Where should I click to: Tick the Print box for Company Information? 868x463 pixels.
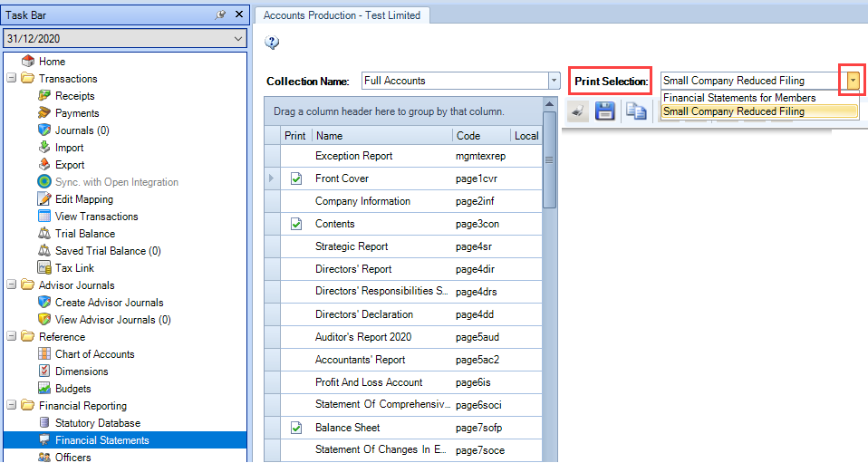tap(296, 201)
